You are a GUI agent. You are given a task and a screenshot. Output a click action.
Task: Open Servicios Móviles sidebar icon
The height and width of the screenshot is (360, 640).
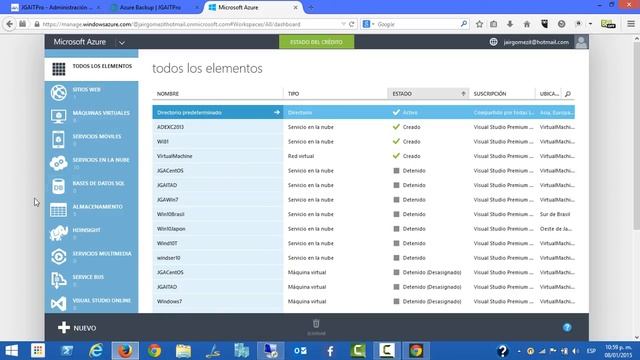pos(59,140)
